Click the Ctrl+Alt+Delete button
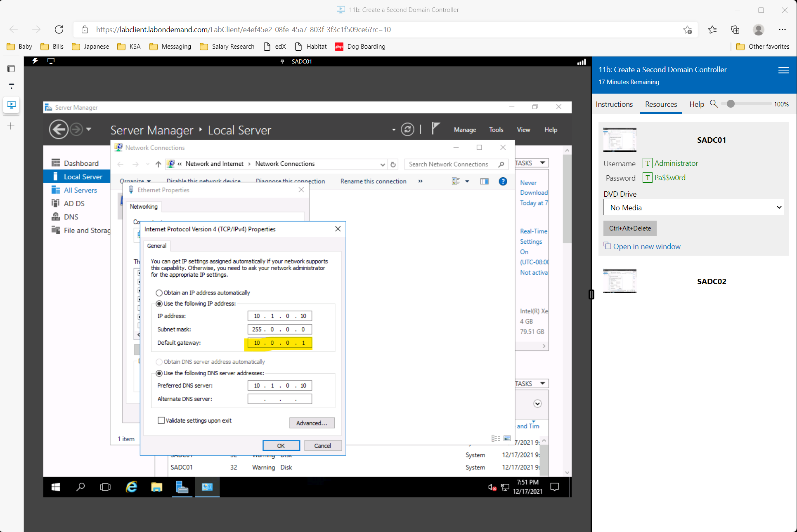Viewport: 797px width, 532px height. click(630, 228)
